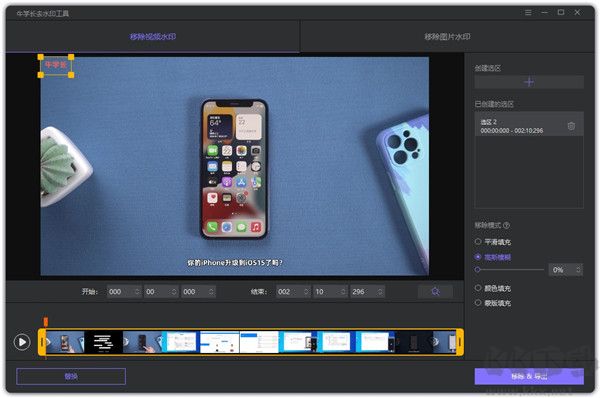Select the 选区 2 entry in list

coord(529,124)
